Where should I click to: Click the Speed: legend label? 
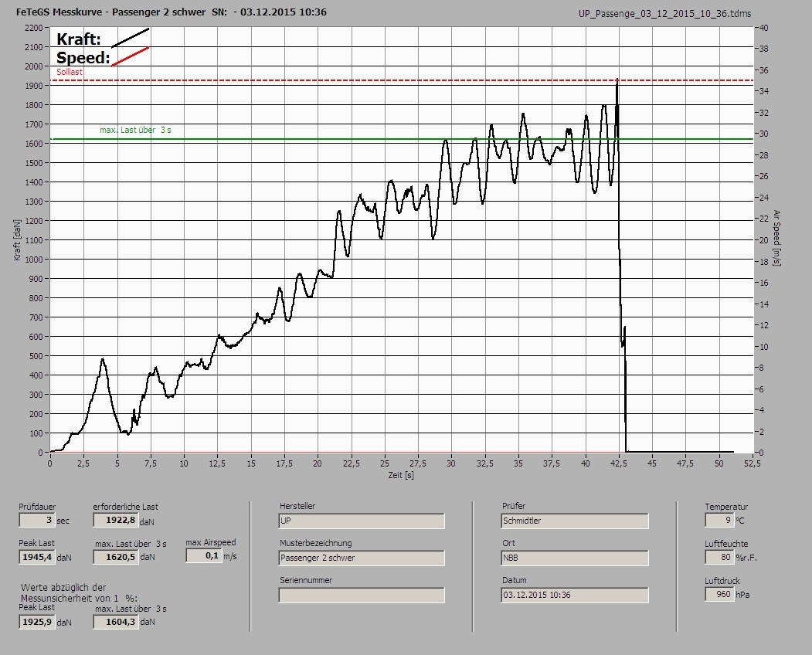[x=83, y=57]
